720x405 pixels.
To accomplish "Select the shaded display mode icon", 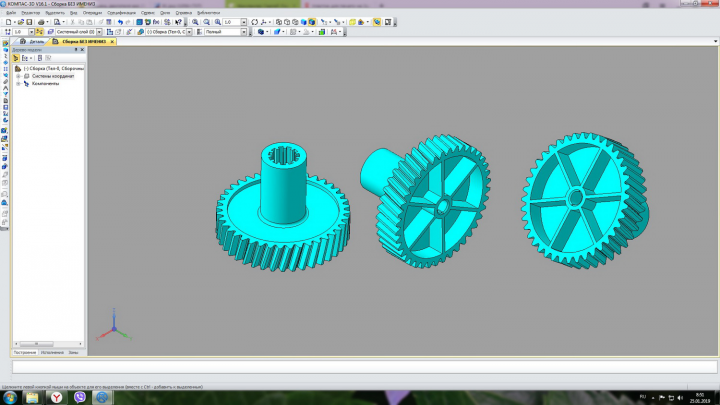I will click(x=304, y=22).
